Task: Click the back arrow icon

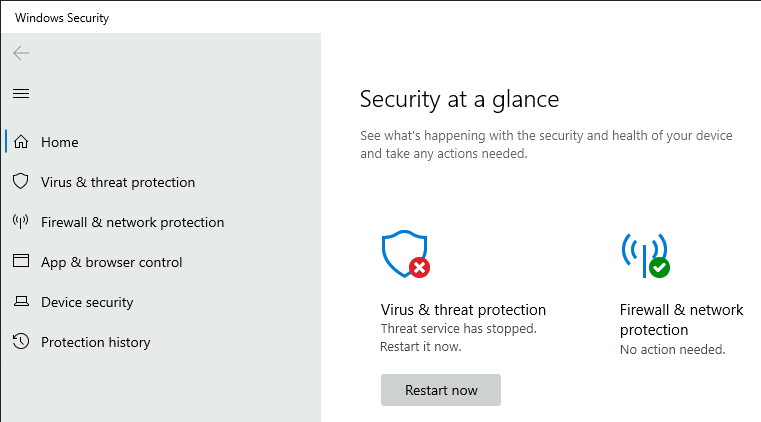Action: (21, 53)
